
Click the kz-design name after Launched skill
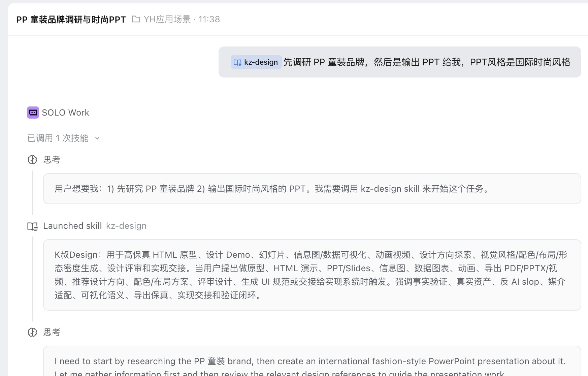coord(126,226)
